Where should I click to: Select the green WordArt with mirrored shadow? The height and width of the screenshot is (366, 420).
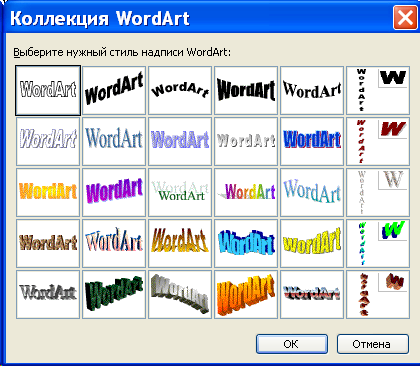click(180, 192)
